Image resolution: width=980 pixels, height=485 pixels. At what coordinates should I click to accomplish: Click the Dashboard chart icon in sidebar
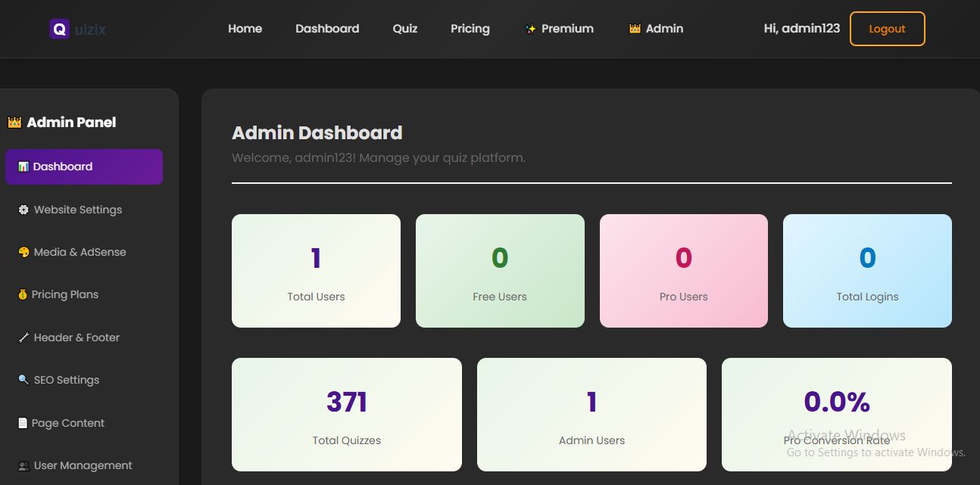(23, 166)
